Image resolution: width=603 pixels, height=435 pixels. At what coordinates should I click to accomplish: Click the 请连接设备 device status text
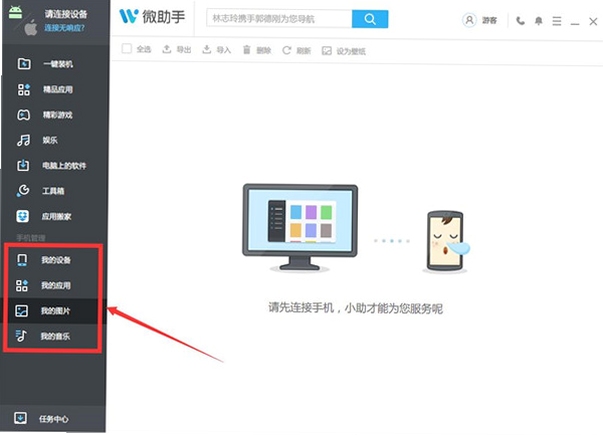tap(66, 15)
